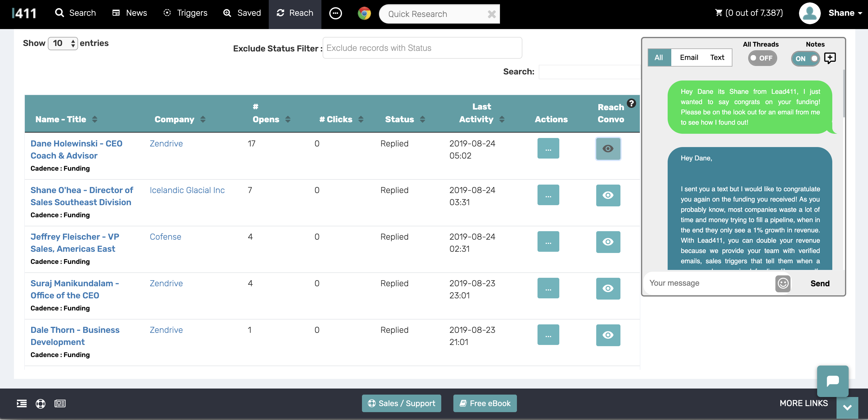This screenshot has height=420, width=868.
Task: Click the add note icon
Action: click(830, 58)
